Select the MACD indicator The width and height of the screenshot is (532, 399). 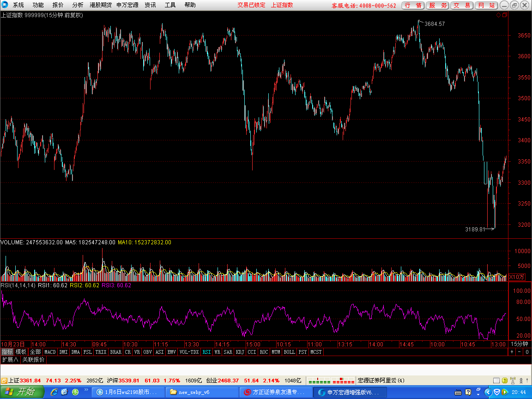click(x=50, y=352)
